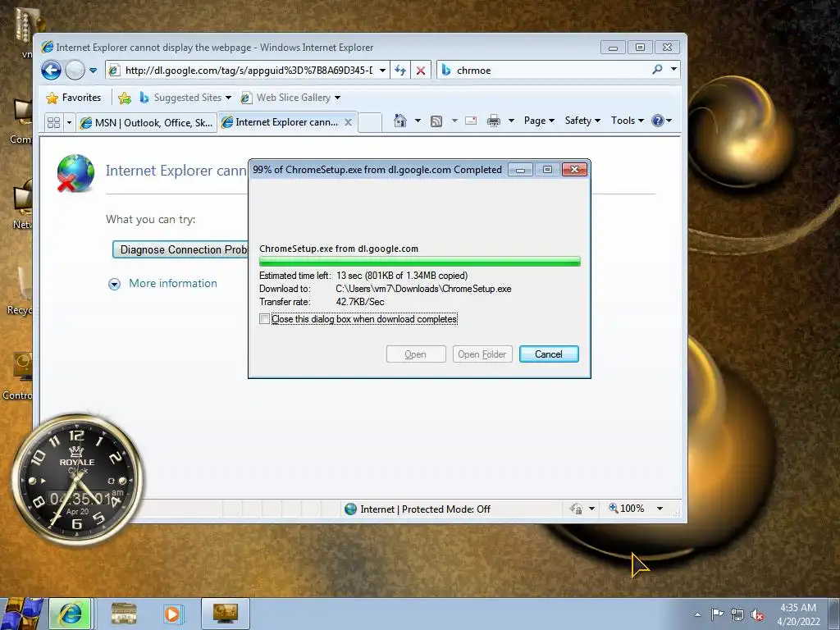Viewport: 840px width, 630px height.
Task: Expand the zoom level dropdown arrow
Action: click(660, 509)
